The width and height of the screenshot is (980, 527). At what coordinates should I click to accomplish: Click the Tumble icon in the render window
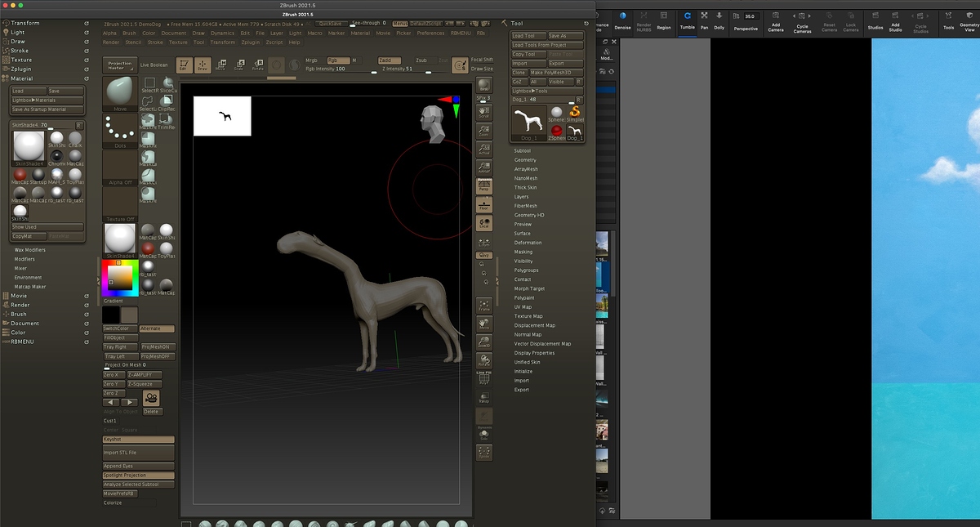[x=688, y=20]
